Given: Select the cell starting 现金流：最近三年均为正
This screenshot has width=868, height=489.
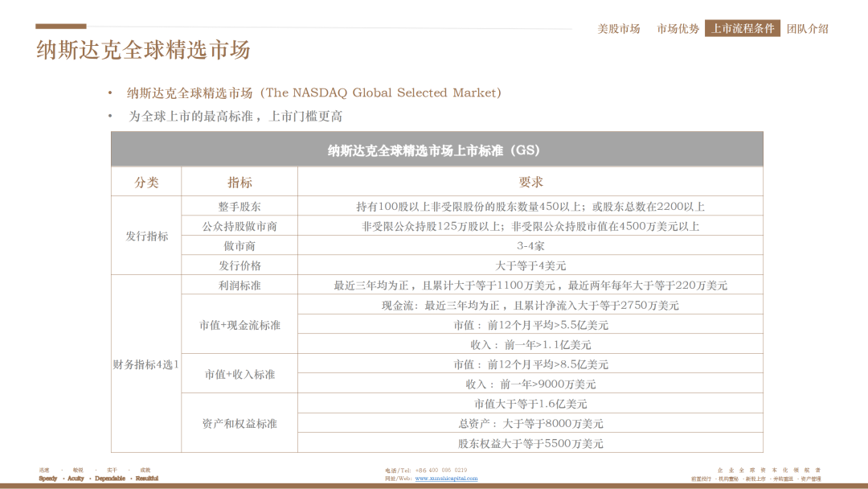Looking at the screenshot, I should point(530,305).
